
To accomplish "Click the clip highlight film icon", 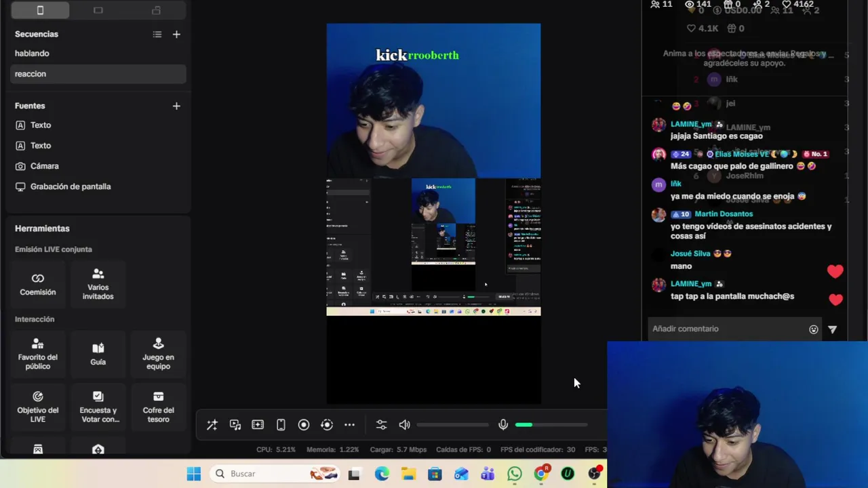I will click(x=258, y=425).
